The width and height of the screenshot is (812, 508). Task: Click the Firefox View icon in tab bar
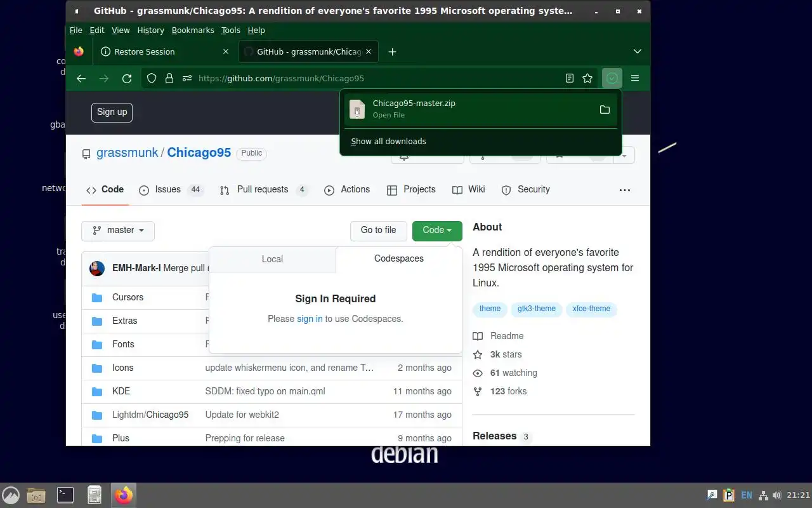pyautogui.click(x=79, y=51)
